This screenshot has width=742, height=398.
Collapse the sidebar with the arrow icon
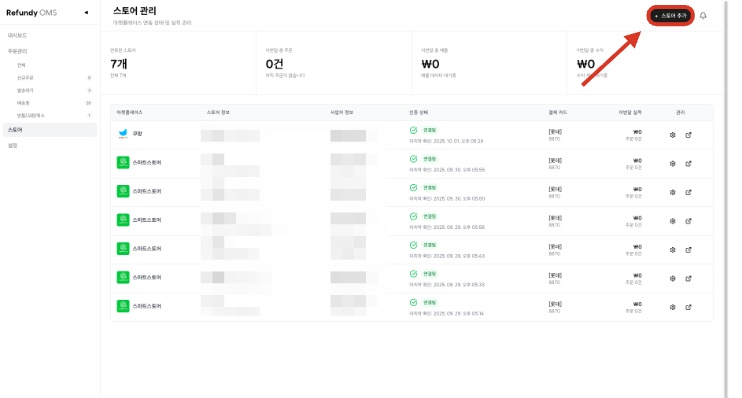click(x=86, y=13)
